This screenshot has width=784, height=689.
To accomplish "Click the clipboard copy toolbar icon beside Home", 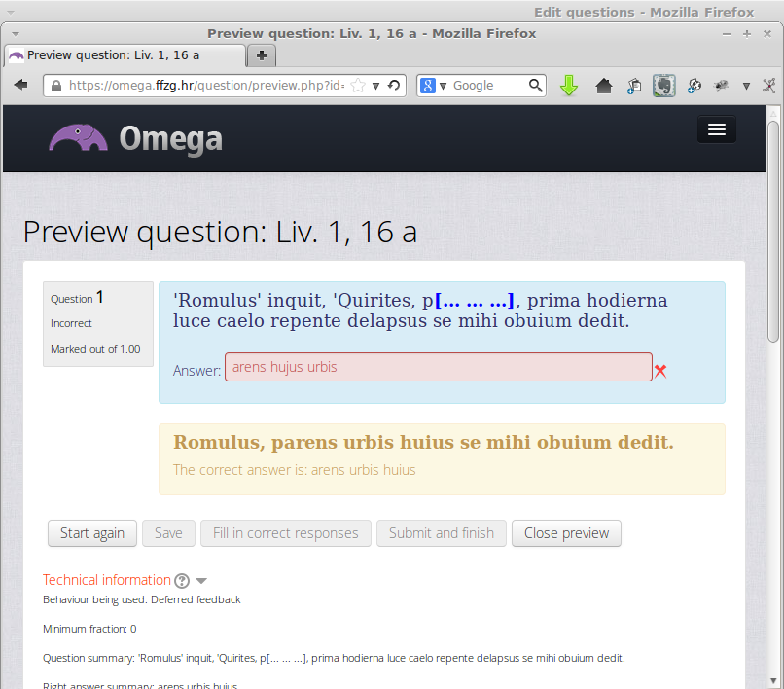I will click(634, 86).
